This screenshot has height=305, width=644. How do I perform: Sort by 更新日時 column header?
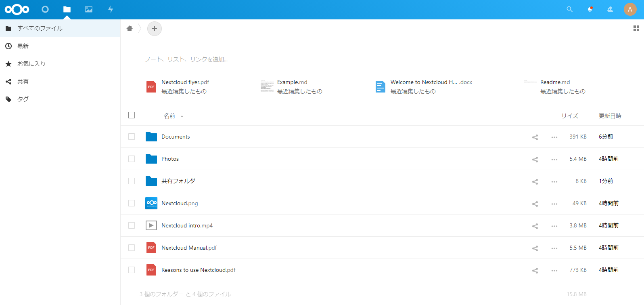click(x=610, y=116)
